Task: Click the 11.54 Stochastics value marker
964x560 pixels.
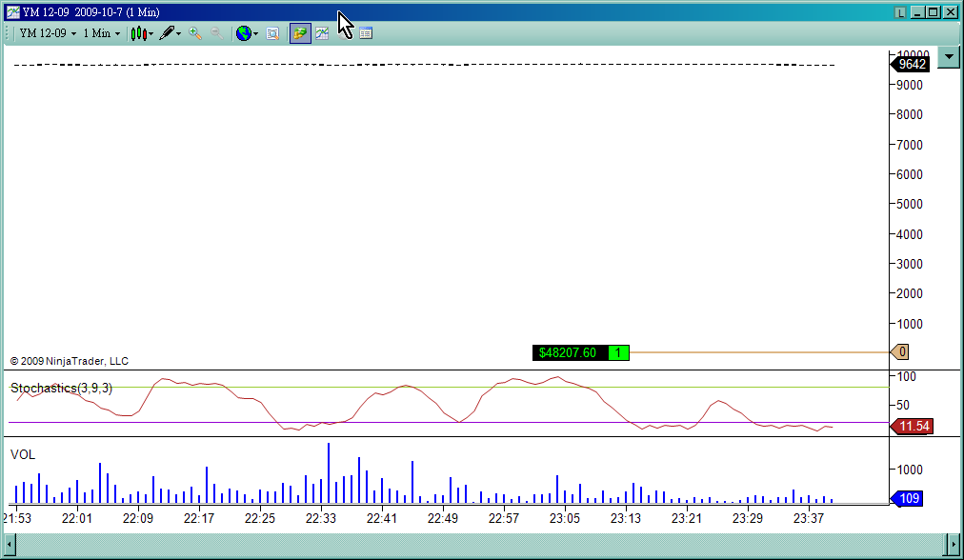Action: tap(913, 426)
